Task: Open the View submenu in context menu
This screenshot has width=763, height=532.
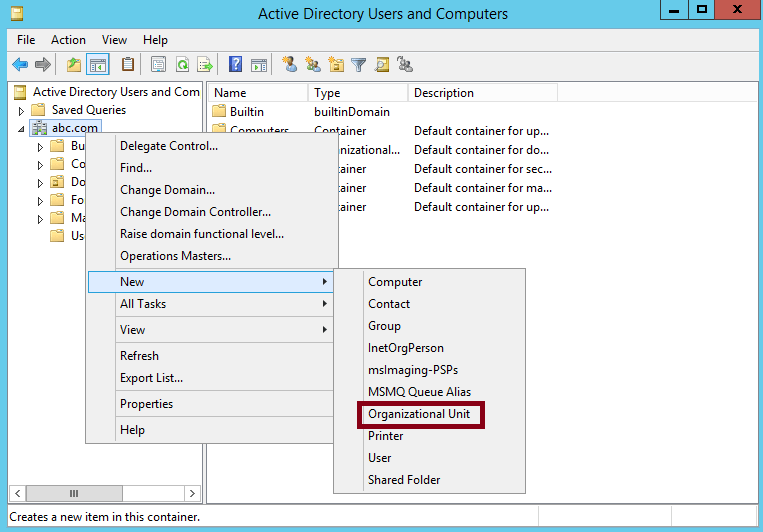Action: click(x=210, y=330)
